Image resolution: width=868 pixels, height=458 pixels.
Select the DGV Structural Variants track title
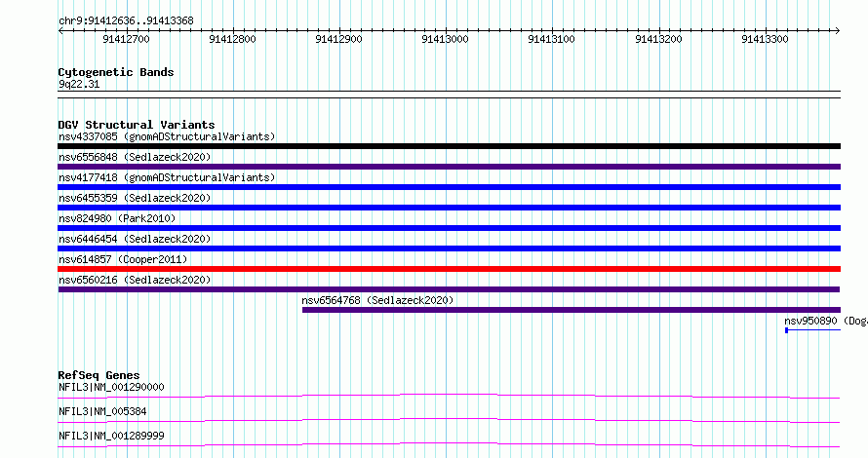pyautogui.click(x=137, y=125)
